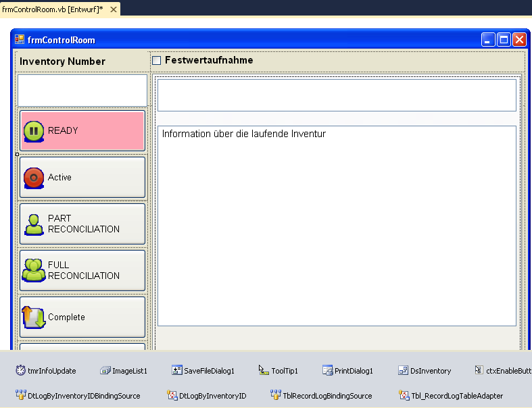Click the frmControlRoom title bar text
The height and width of the screenshot is (408, 532).
tap(62, 40)
